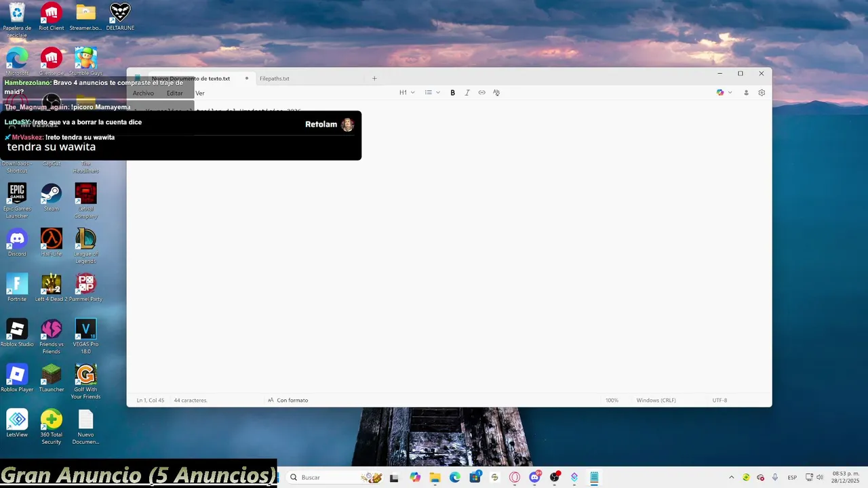Select the Pummel Party desktop icon

(x=85, y=288)
